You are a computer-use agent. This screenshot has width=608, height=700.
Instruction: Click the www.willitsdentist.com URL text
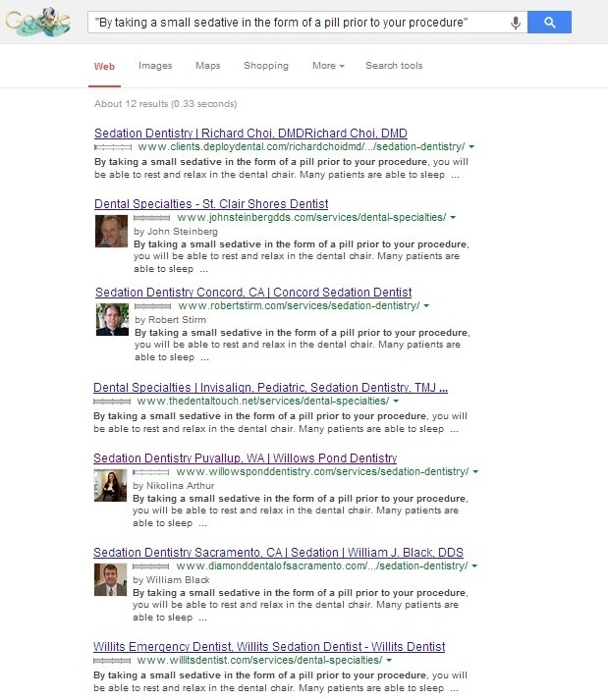[259, 660]
